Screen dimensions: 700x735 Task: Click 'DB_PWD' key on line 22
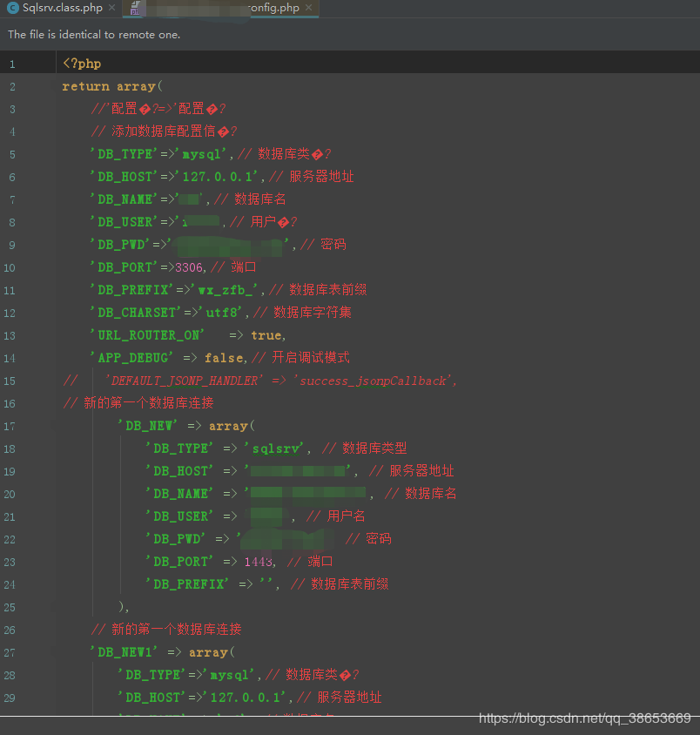point(175,539)
